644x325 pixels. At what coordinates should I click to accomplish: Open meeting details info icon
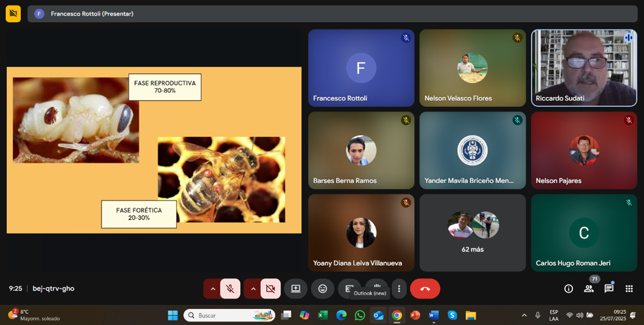point(569,289)
